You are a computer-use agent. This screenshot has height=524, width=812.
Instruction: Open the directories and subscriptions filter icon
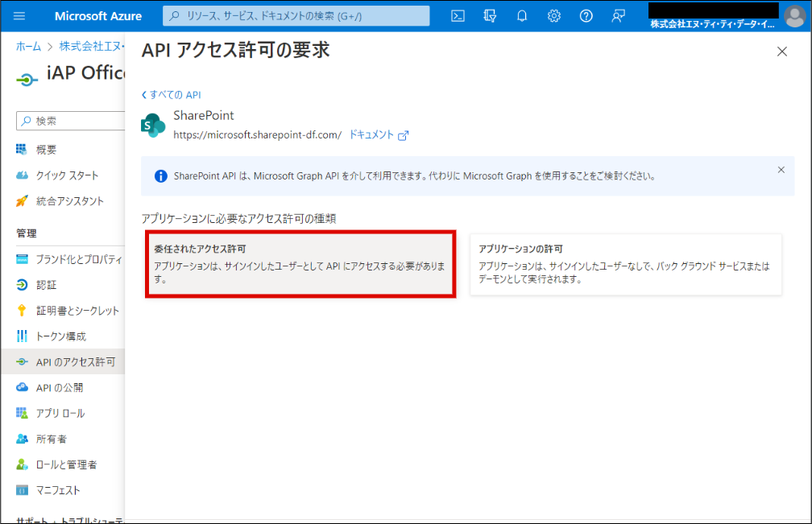(x=490, y=16)
